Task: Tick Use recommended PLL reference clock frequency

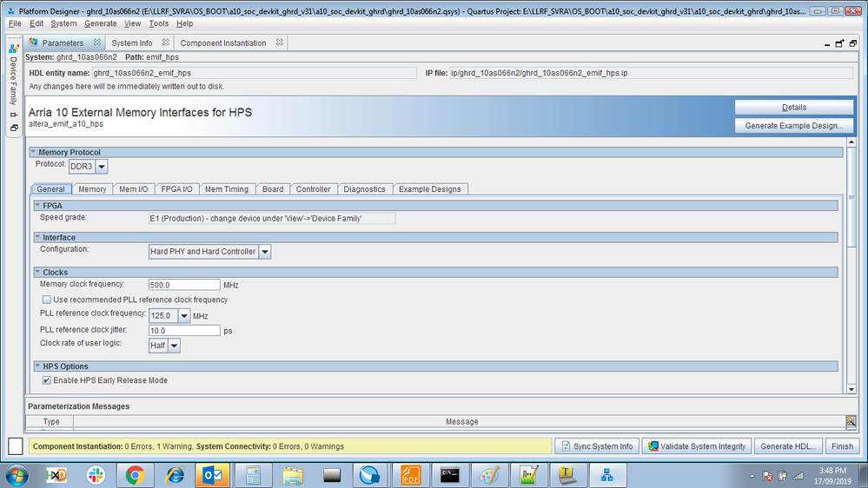Action: [x=47, y=300]
